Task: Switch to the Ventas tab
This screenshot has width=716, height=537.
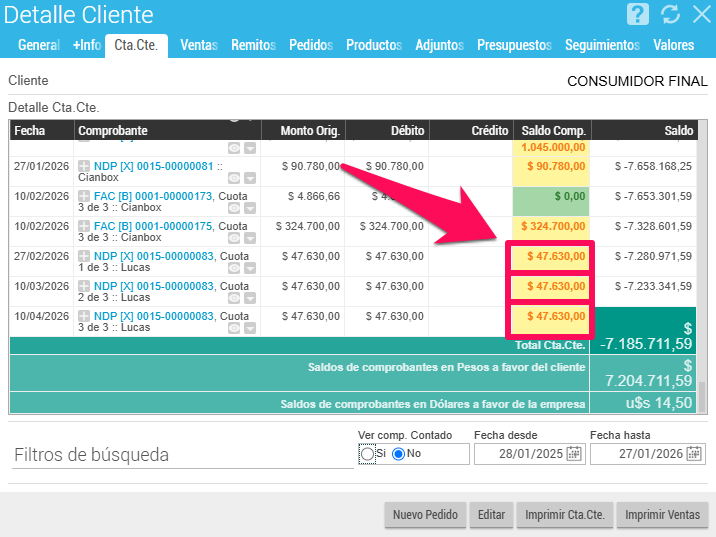Action: pyautogui.click(x=199, y=45)
